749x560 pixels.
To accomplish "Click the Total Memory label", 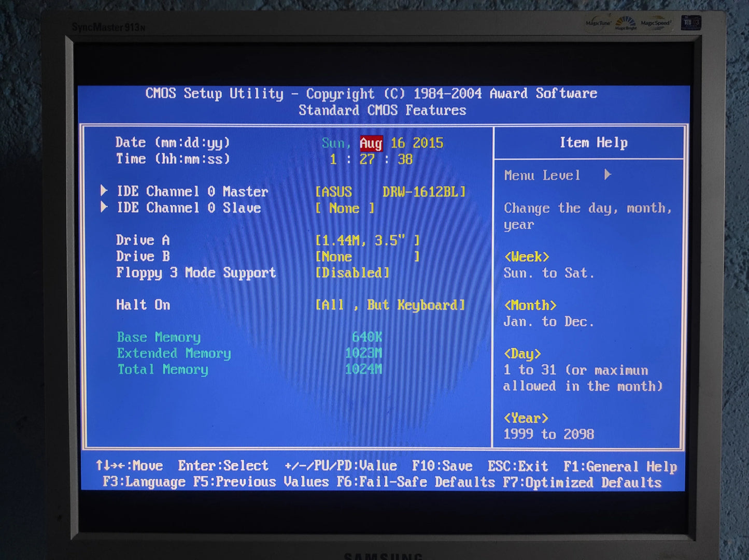I will click(162, 369).
